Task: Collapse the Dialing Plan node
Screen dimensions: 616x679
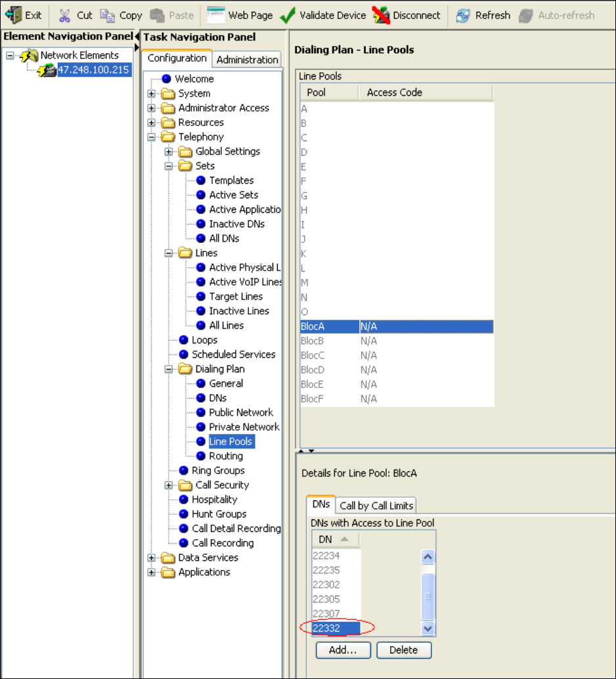Action: pos(169,369)
